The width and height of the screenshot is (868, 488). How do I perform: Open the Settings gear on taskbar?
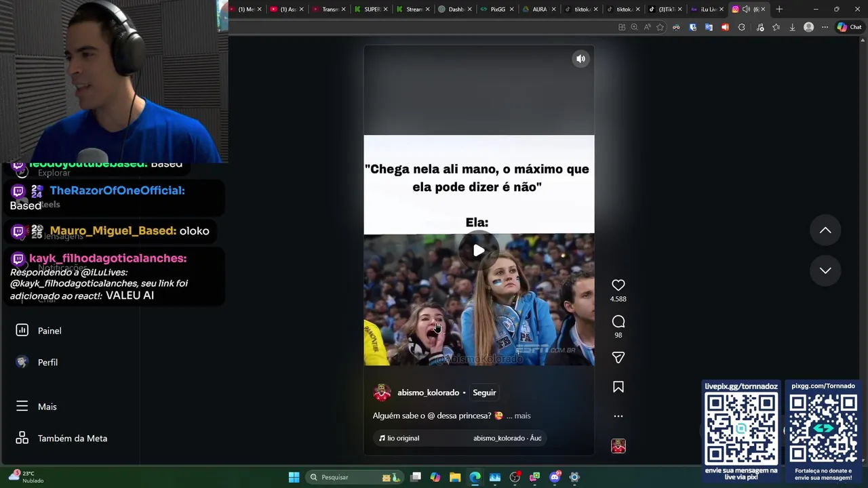[x=574, y=477]
